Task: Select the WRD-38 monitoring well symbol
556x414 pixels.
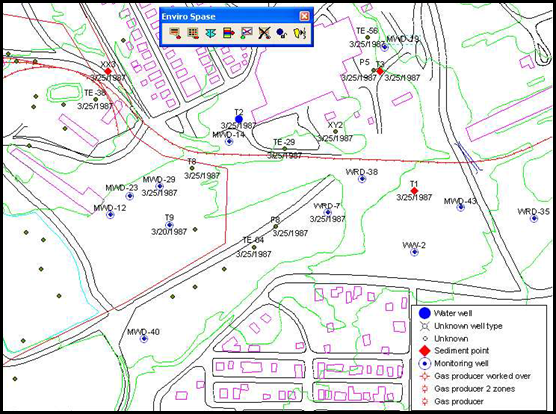Action: point(362,179)
